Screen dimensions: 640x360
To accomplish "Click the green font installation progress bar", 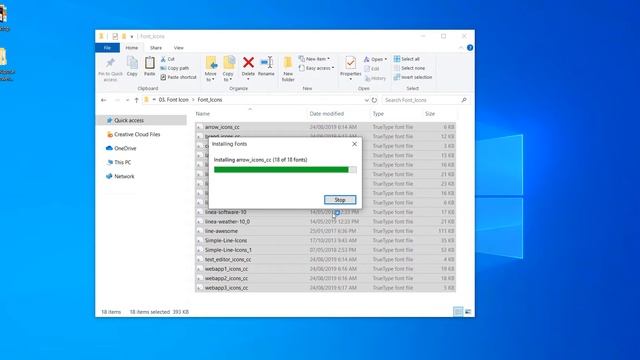I will 285,169.
